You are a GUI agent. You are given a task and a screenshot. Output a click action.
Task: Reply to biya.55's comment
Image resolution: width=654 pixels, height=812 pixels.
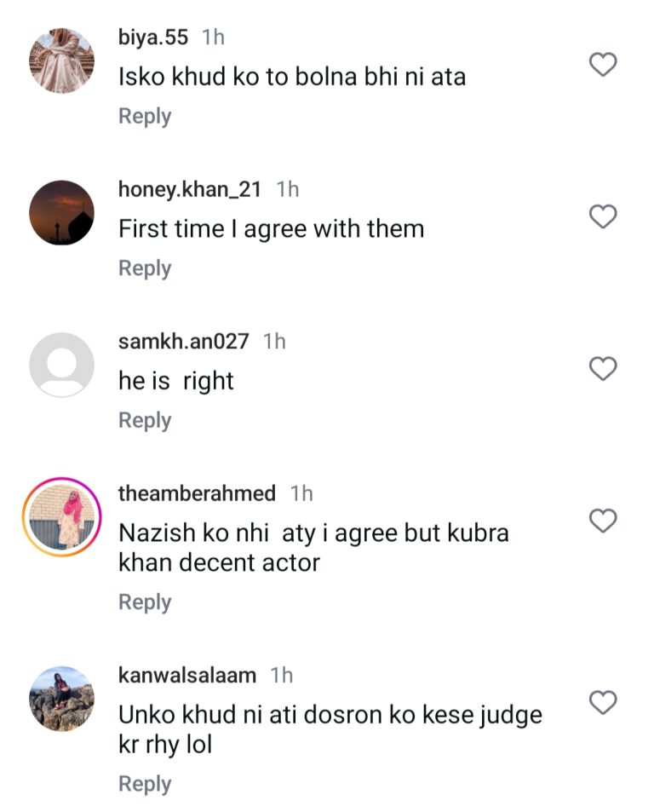(x=145, y=117)
